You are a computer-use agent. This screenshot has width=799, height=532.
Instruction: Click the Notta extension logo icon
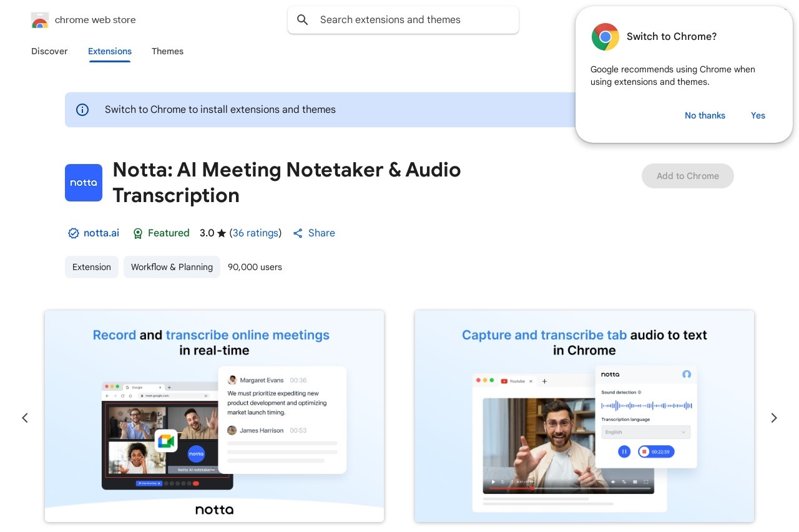coord(84,183)
